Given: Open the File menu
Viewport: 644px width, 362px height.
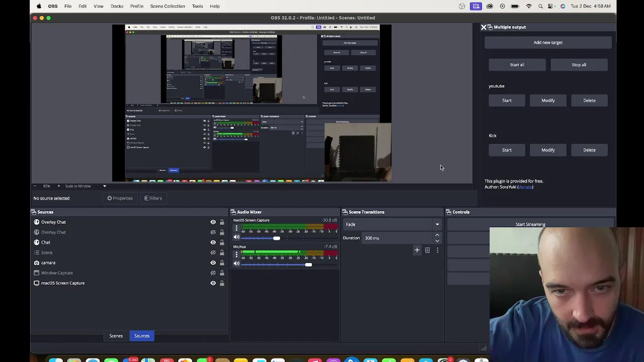Looking at the screenshot, I should pos(68,6).
